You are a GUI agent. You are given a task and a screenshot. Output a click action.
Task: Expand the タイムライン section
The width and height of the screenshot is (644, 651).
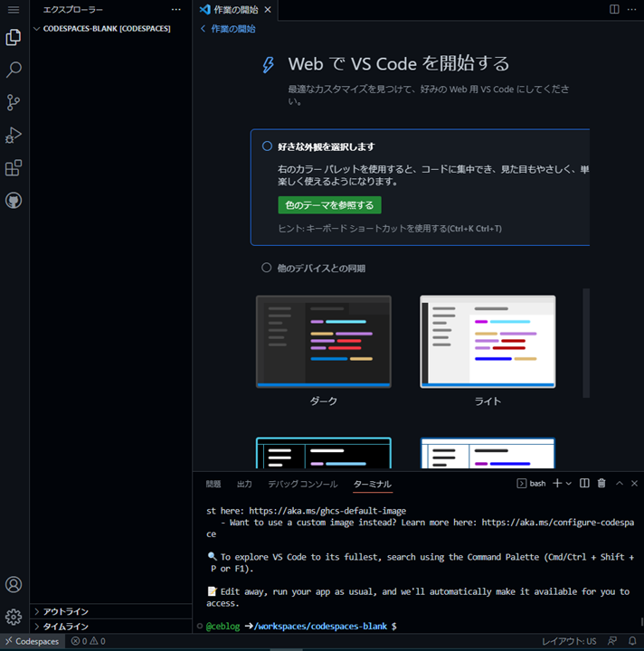(111, 627)
